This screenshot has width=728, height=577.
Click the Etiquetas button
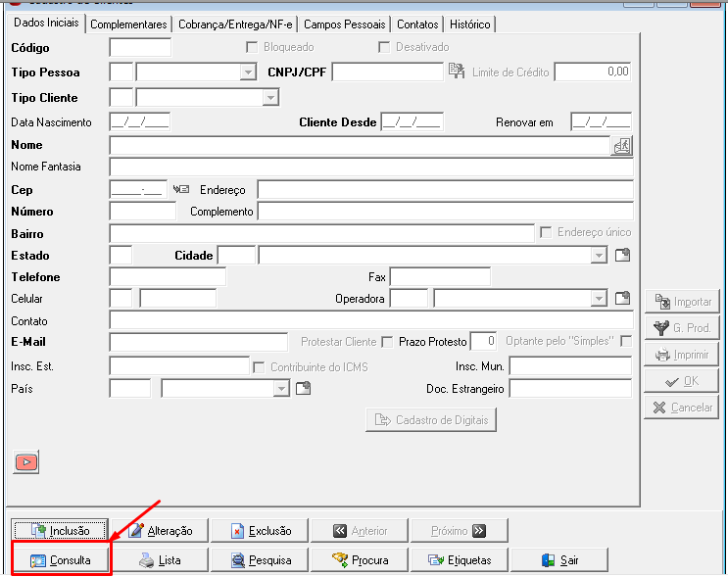(x=460, y=560)
